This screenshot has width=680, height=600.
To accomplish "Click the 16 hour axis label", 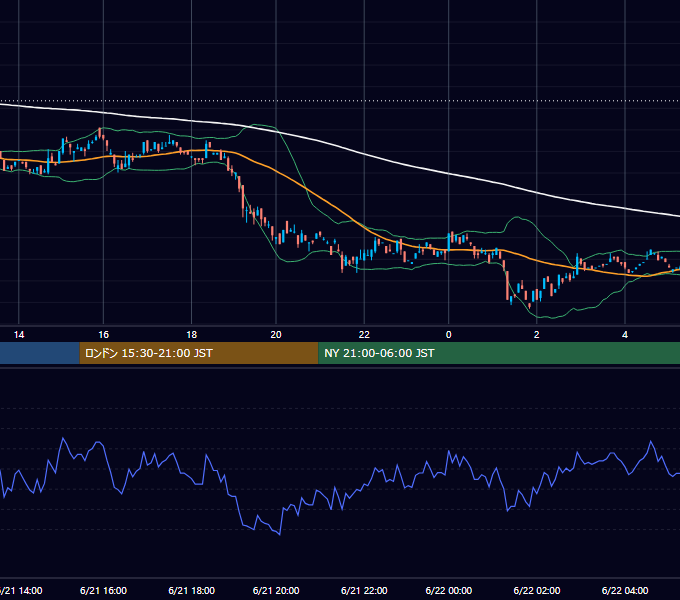I will coord(103,335).
